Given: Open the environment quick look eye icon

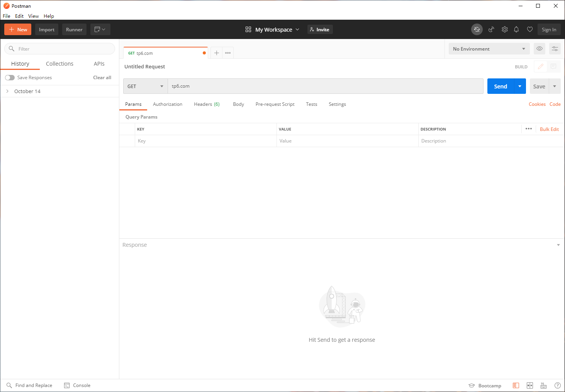Looking at the screenshot, I should [x=540, y=49].
